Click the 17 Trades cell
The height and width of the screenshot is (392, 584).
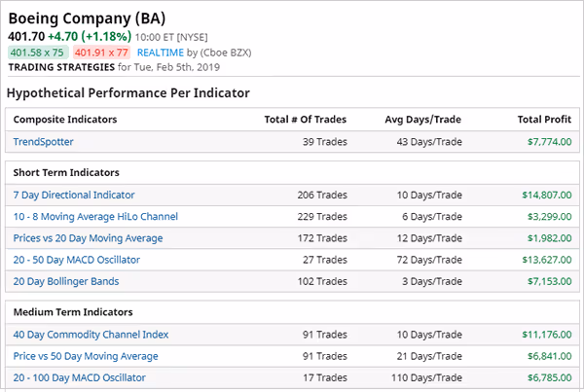(x=325, y=377)
